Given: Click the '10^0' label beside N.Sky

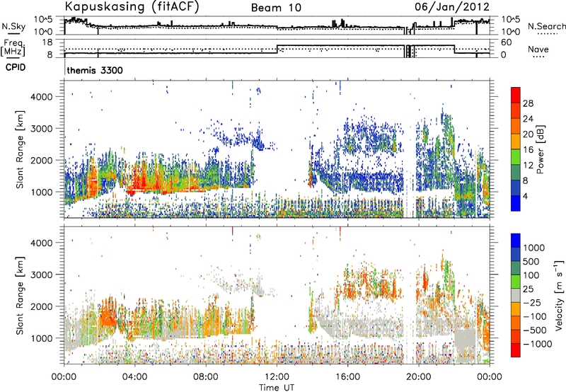Looking at the screenshot, I should point(43,32).
